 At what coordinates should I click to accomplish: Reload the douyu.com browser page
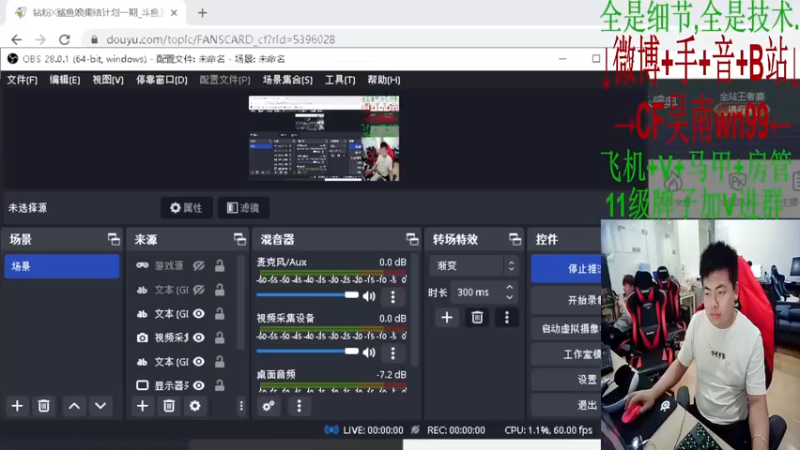[64, 39]
